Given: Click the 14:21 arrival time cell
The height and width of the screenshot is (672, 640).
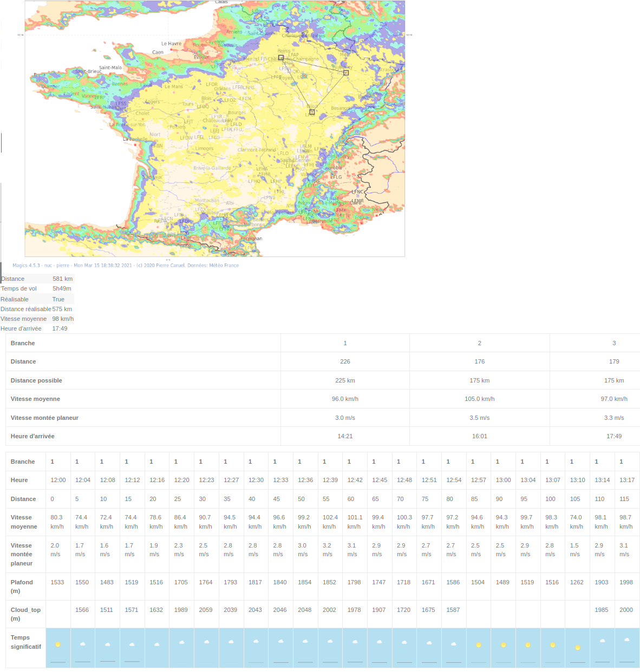Looking at the screenshot, I should [345, 436].
